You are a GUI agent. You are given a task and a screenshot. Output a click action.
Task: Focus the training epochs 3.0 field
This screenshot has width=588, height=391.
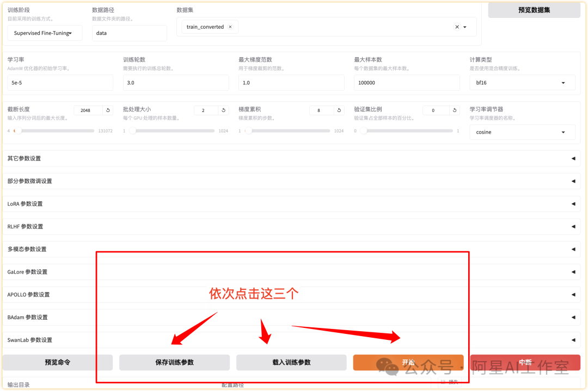click(176, 83)
